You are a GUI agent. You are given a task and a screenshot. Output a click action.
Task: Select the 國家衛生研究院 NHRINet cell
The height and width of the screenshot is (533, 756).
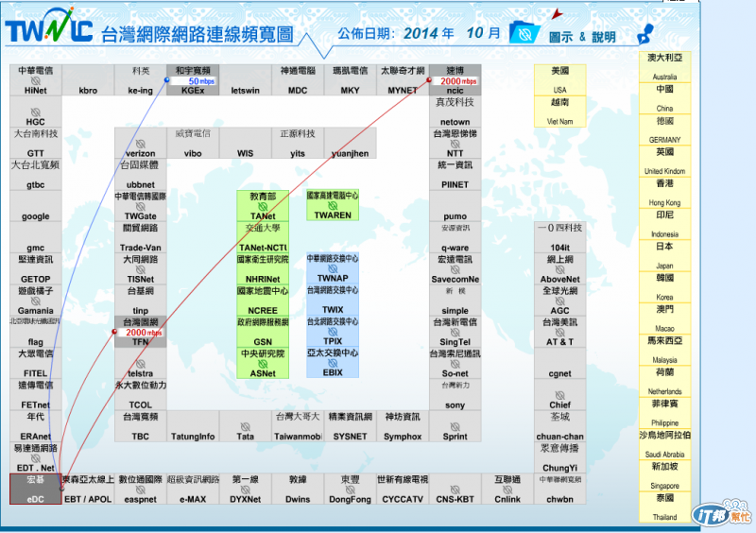263,268
